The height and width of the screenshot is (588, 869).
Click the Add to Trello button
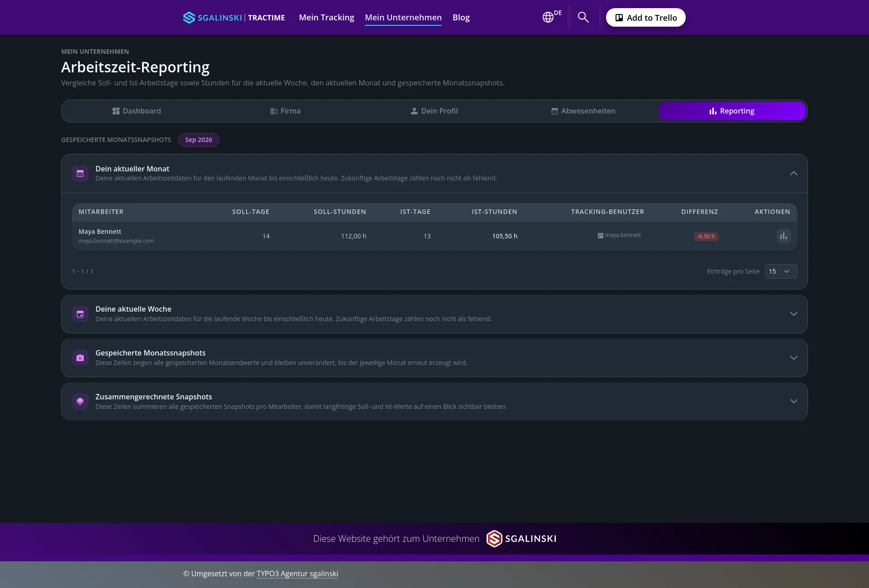point(646,18)
